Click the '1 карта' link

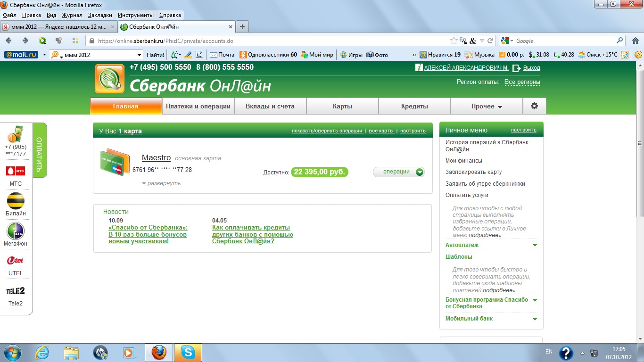[x=130, y=131]
